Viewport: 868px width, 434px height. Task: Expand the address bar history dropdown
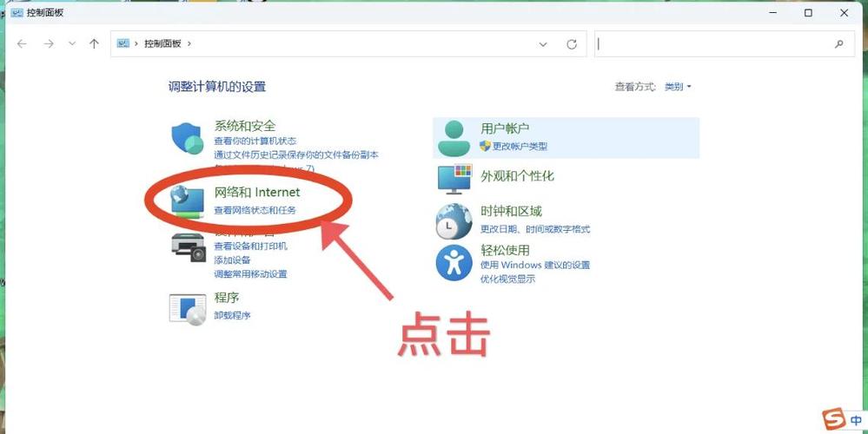point(543,44)
